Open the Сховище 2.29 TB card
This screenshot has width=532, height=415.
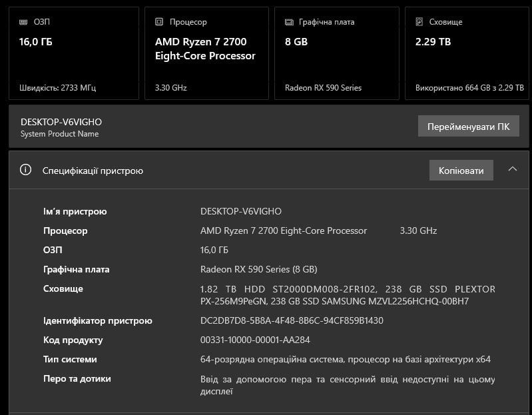(x=467, y=53)
